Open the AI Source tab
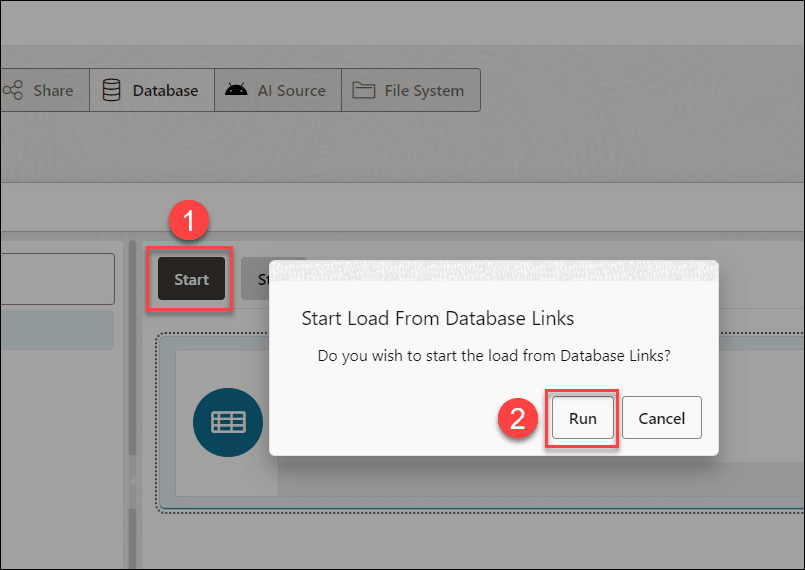The width and height of the screenshot is (805, 570). click(291, 90)
